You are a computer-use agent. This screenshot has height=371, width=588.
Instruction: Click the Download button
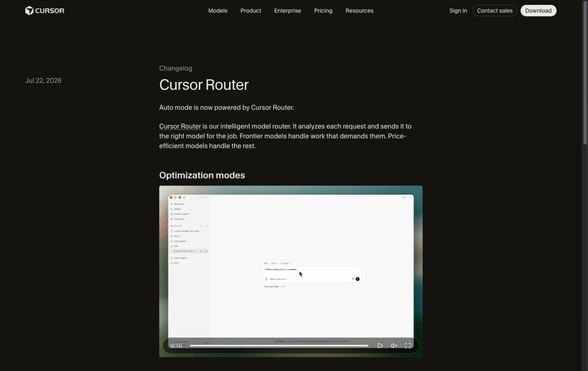tap(538, 11)
